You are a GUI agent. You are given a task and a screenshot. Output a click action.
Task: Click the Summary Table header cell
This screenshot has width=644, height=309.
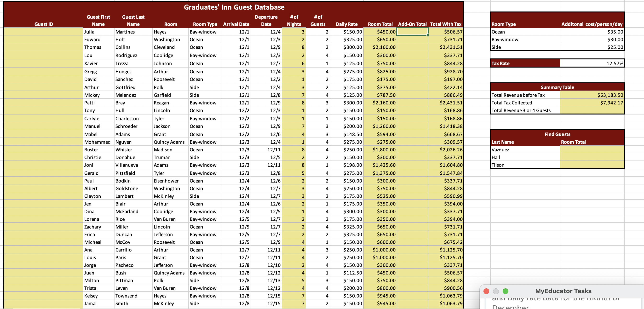[x=557, y=87]
